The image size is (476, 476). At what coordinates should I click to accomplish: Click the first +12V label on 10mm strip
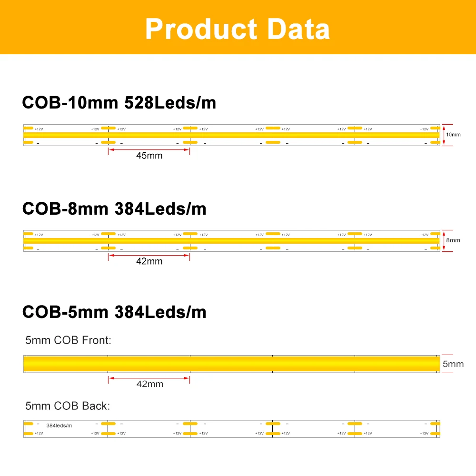[x=39, y=129]
